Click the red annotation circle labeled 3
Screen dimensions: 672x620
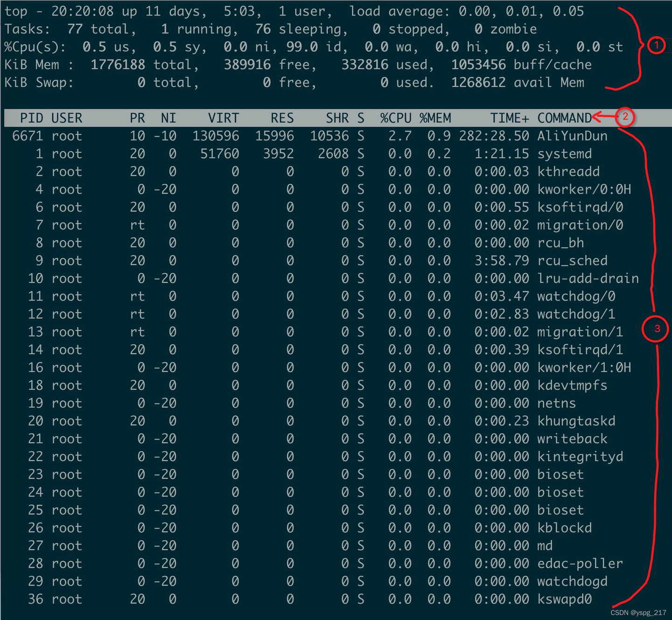click(x=656, y=328)
